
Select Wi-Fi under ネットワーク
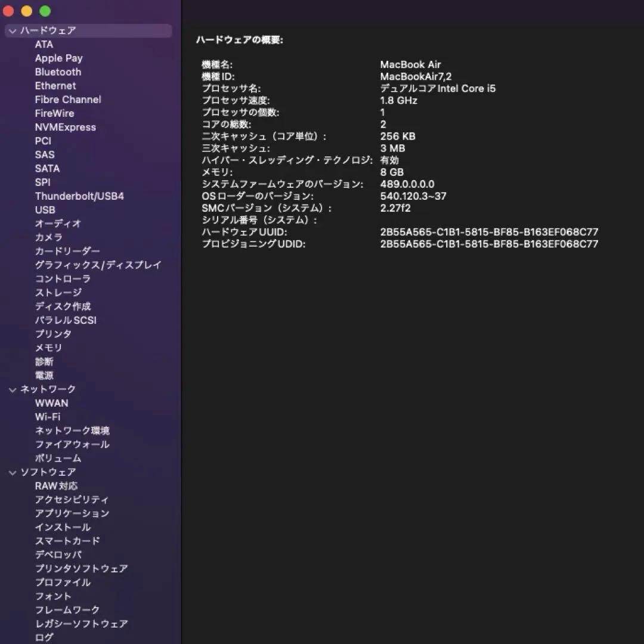[x=47, y=416]
